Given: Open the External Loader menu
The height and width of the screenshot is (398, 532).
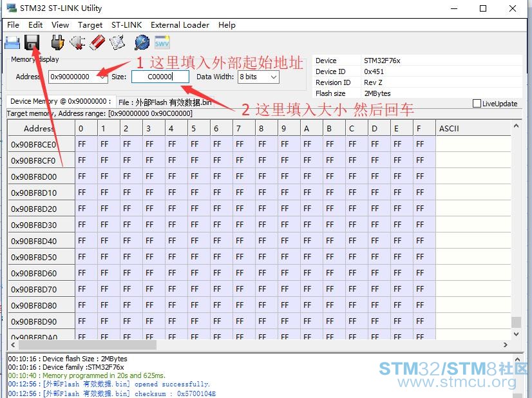Looking at the screenshot, I should 180,24.
